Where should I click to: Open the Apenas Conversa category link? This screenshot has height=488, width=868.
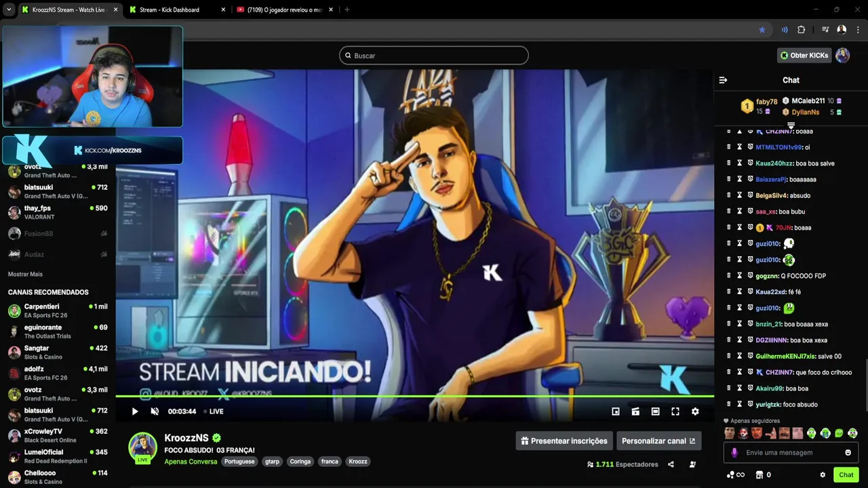[x=191, y=462]
